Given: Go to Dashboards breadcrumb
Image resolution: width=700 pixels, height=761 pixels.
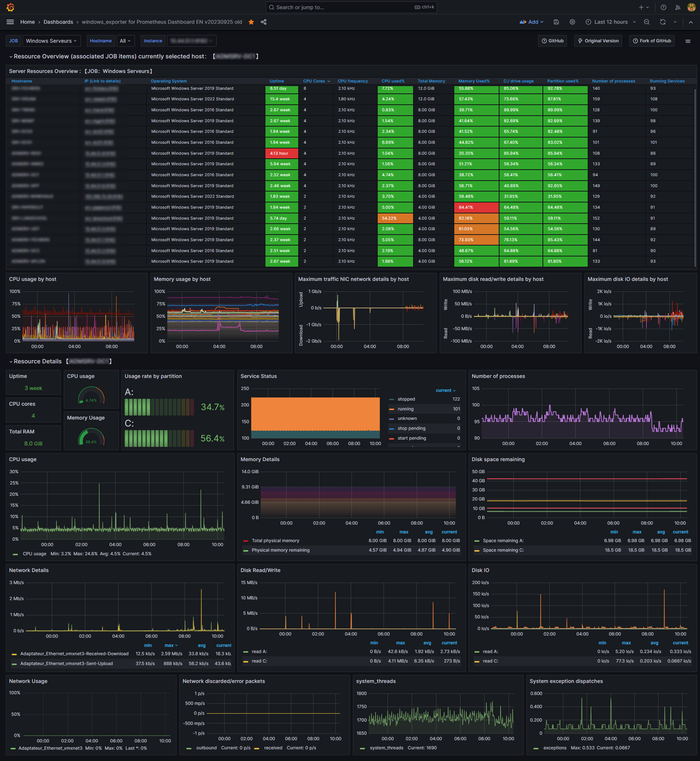Looking at the screenshot, I should [58, 22].
